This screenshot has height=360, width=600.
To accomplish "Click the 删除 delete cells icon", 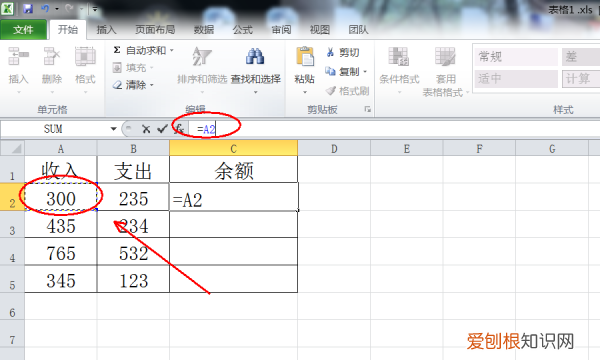I will pos(52,57).
